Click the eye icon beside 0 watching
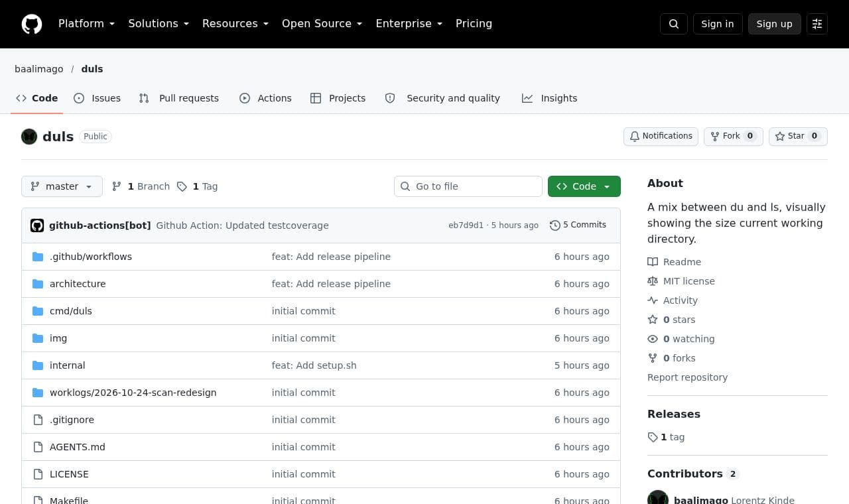The width and height of the screenshot is (849, 504). (653, 339)
